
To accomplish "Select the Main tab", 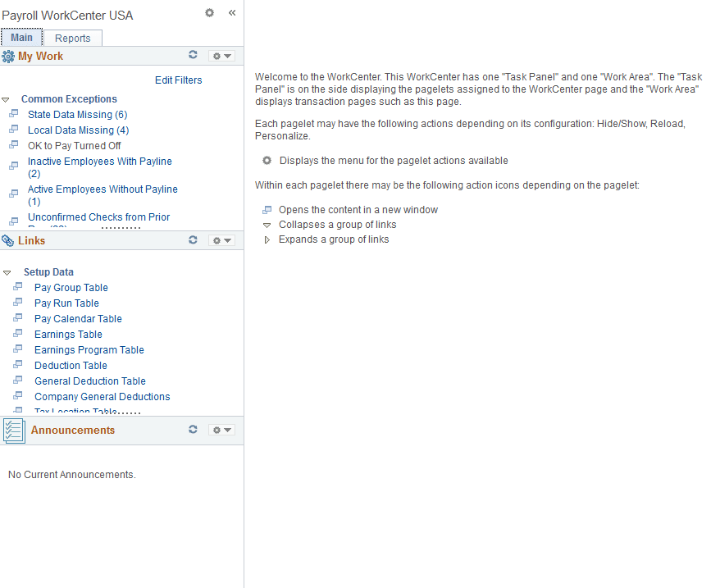I will (21, 37).
